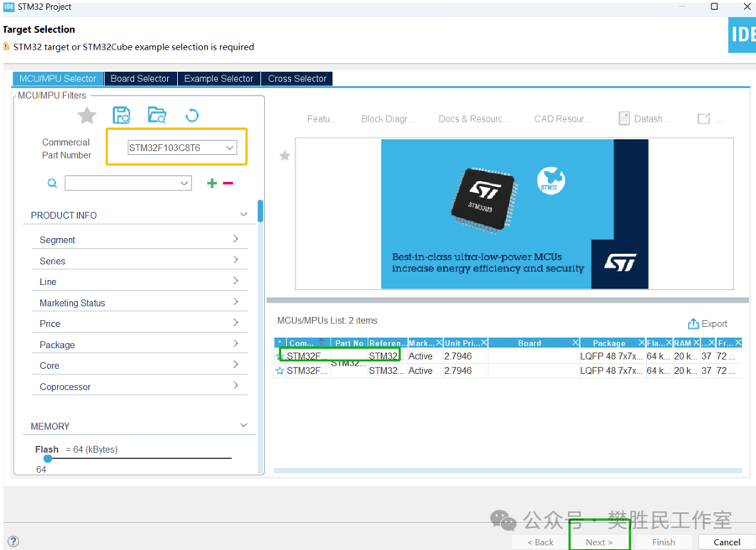Remove the Freq column via X
This screenshot has height=550, width=756.
[738, 342]
